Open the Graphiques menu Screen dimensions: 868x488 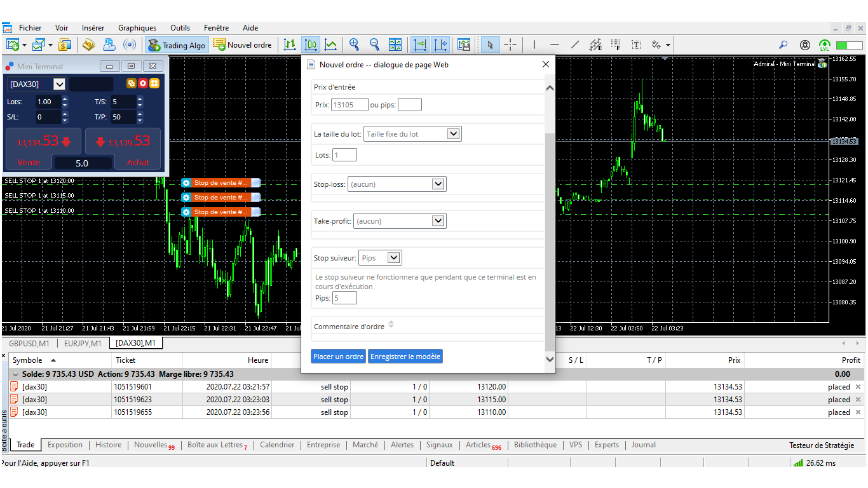click(137, 28)
